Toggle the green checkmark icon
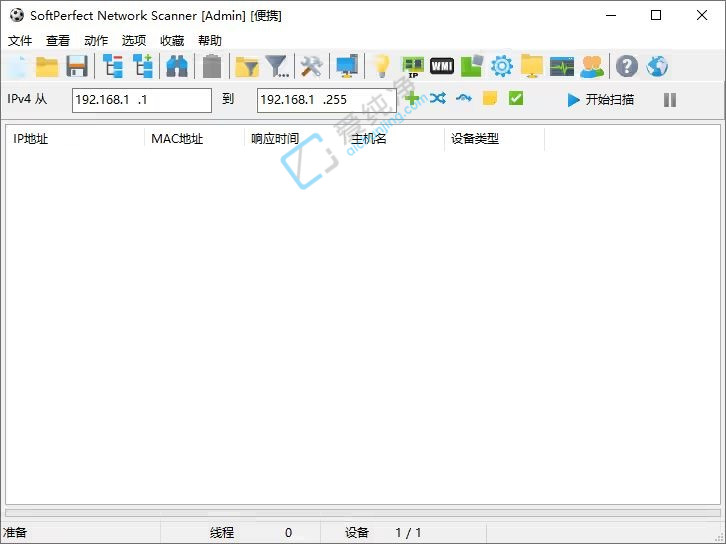 click(x=516, y=98)
